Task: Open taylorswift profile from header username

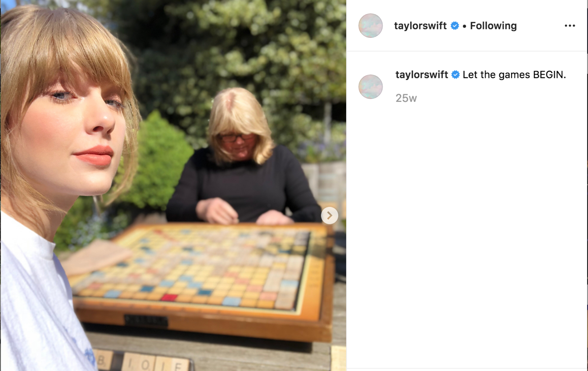Action: (420, 26)
